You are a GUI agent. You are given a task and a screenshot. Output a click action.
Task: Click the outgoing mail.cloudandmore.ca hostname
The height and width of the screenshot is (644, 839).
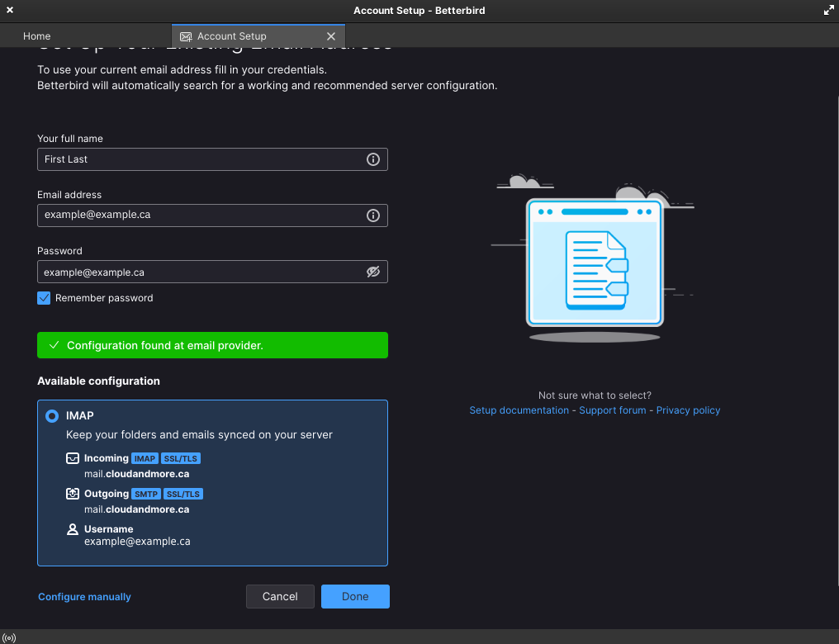pyautogui.click(x=136, y=509)
